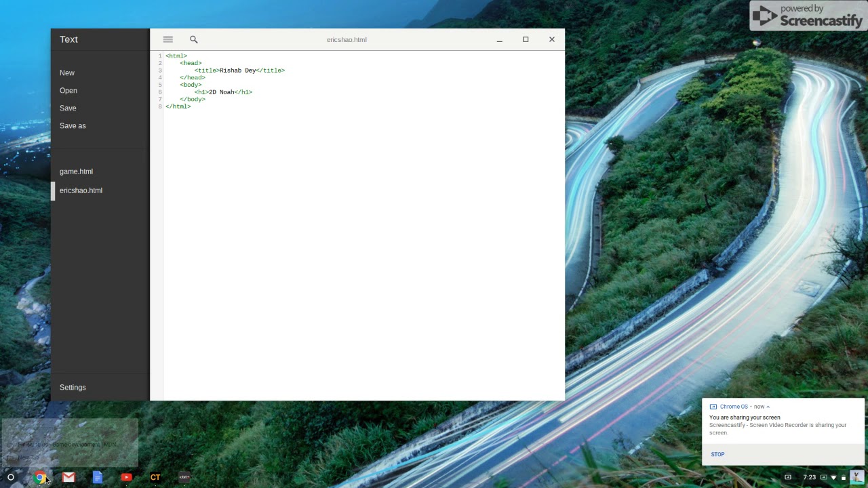The image size is (868, 488).
Task: Open Gmail from the shelf
Action: [68, 477]
